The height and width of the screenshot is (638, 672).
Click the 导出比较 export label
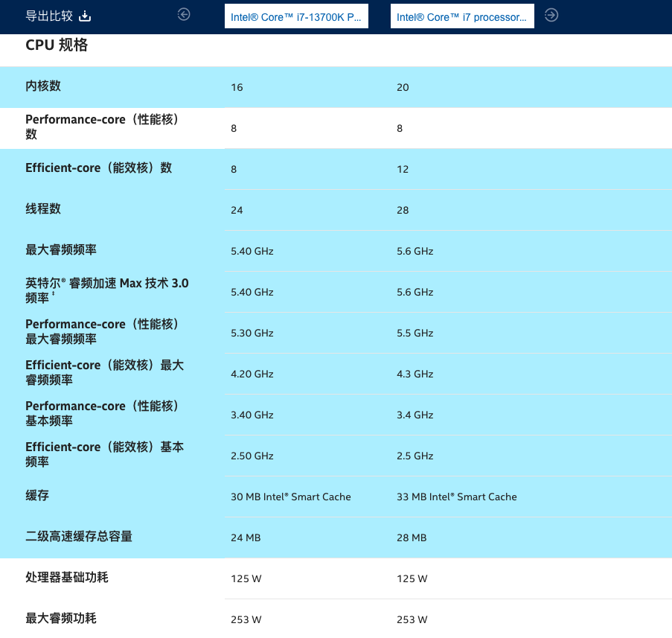pyautogui.click(x=49, y=16)
